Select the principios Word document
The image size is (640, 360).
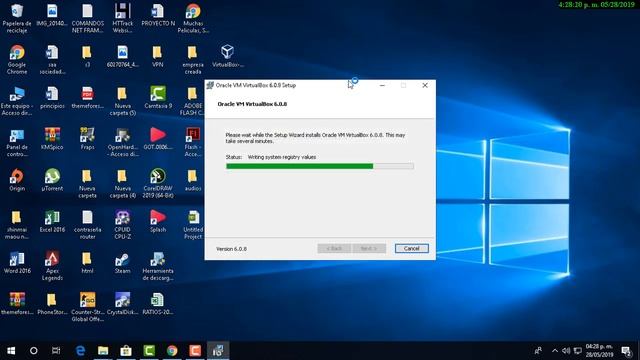pos(52,98)
